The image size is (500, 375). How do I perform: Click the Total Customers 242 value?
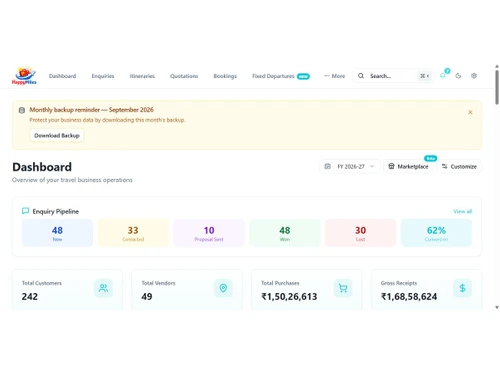[30, 296]
